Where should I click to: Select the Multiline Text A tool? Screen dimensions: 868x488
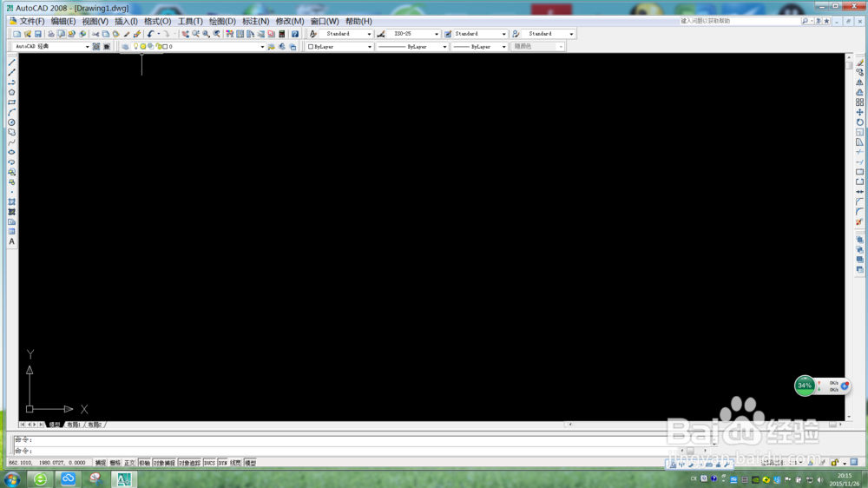pyautogui.click(x=11, y=241)
